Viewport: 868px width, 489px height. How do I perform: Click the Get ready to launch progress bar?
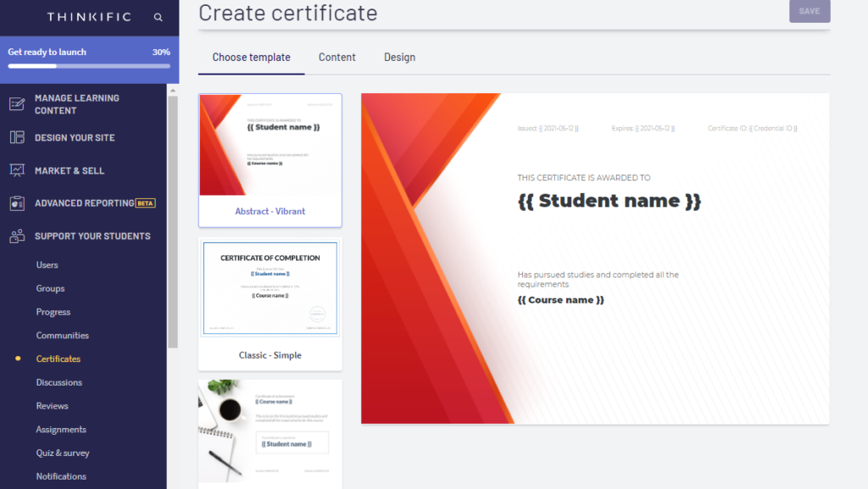pos(89,65)
